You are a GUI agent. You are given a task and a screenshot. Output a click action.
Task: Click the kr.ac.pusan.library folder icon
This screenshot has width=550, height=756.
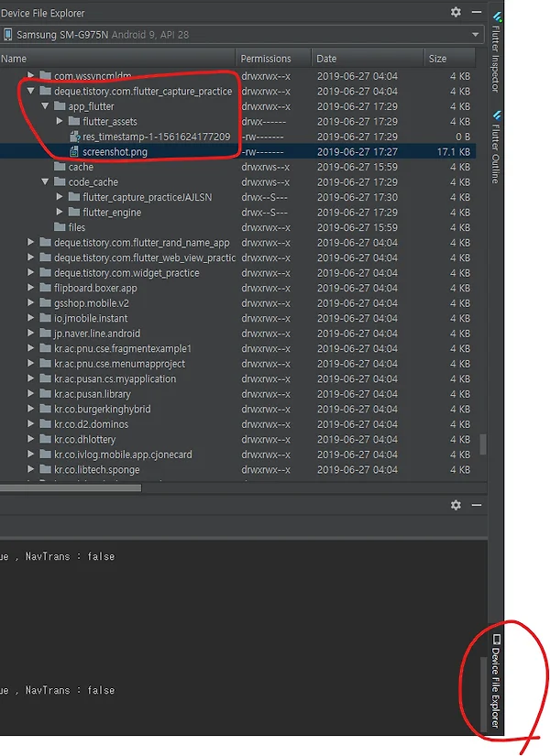click(45, 393)
